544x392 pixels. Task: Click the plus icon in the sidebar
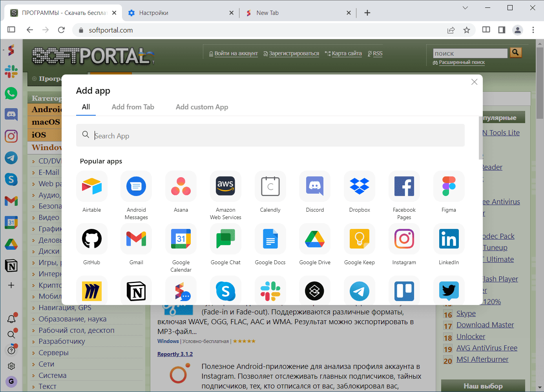[11, 285]
